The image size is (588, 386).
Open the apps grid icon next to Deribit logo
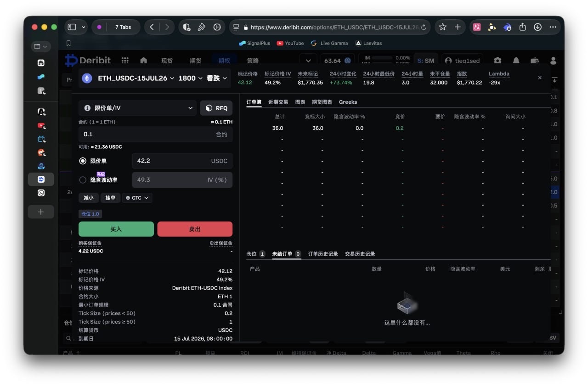[125, 61]
